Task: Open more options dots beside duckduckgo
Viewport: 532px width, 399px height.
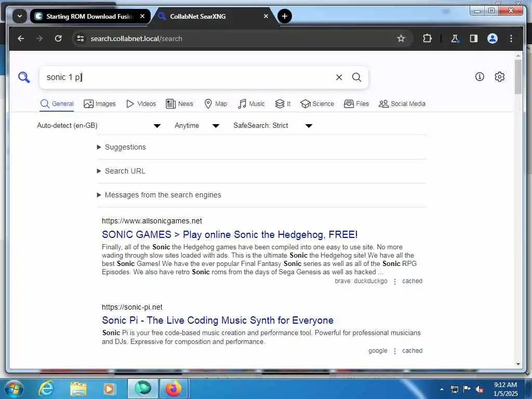Action: pos(395,282)
